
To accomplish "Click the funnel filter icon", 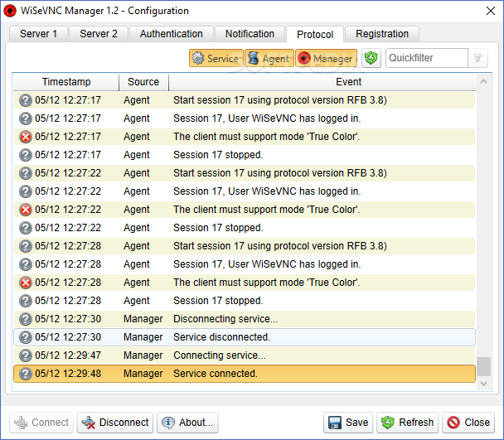I will point(477,58).
